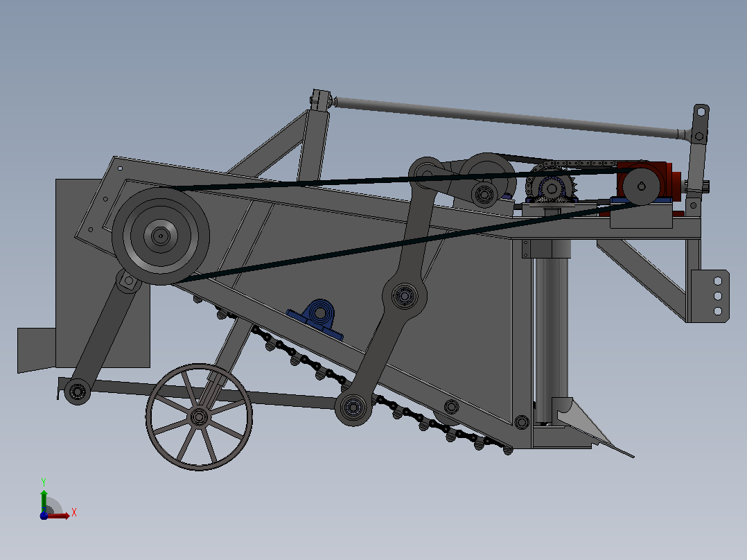
Task: Select the large belt pulley on the inclined frame
Action: pyautogui.click(x=161, y=236)
